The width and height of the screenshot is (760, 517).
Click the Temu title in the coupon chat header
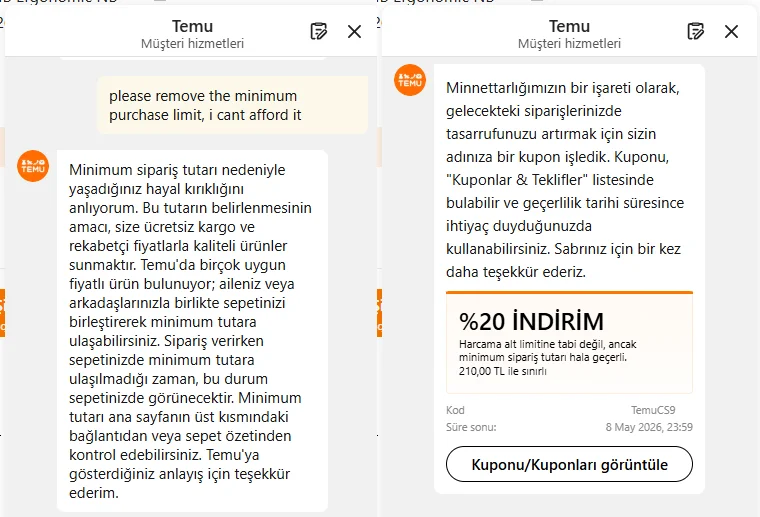click(x=569, y=26)
